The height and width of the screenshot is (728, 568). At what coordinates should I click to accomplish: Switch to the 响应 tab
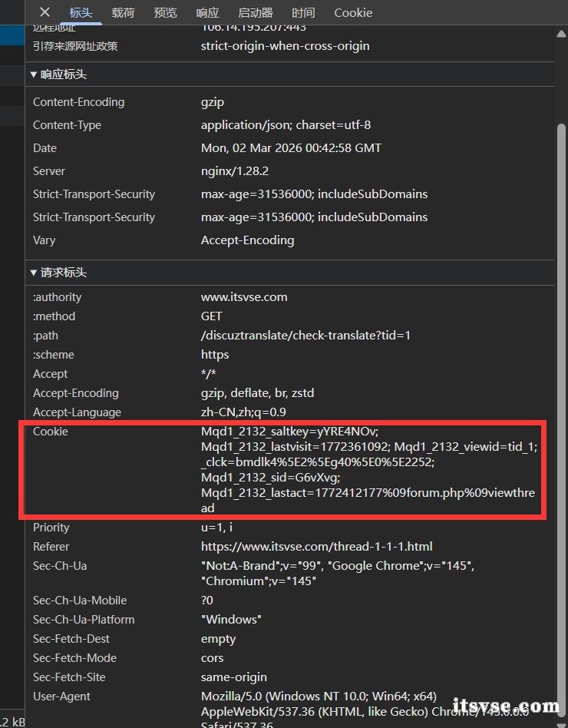[x=207, y=12]
